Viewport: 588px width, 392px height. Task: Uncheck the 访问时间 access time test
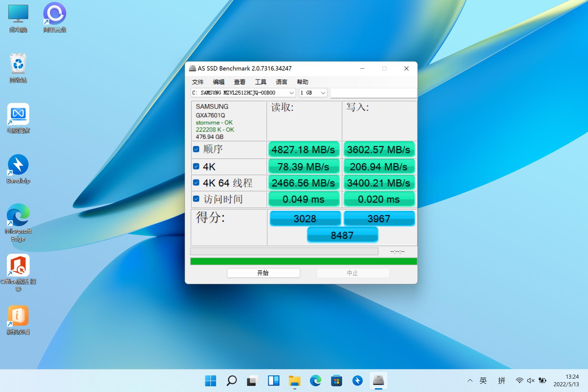point(197,199)
